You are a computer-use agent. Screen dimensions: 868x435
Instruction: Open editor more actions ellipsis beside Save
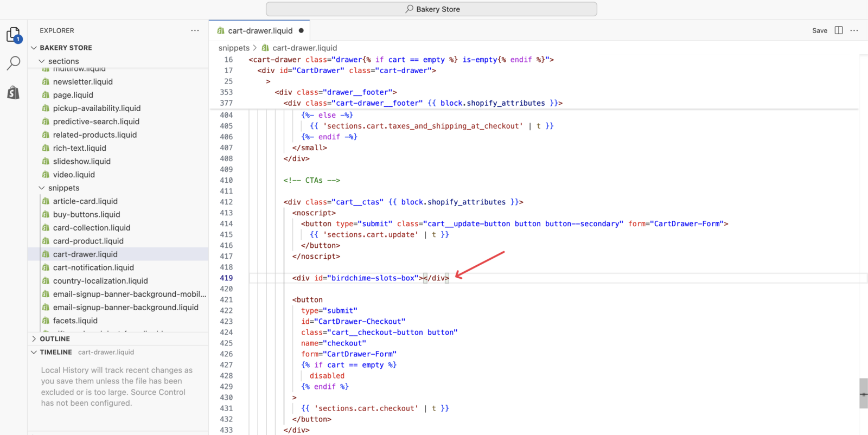854,30
